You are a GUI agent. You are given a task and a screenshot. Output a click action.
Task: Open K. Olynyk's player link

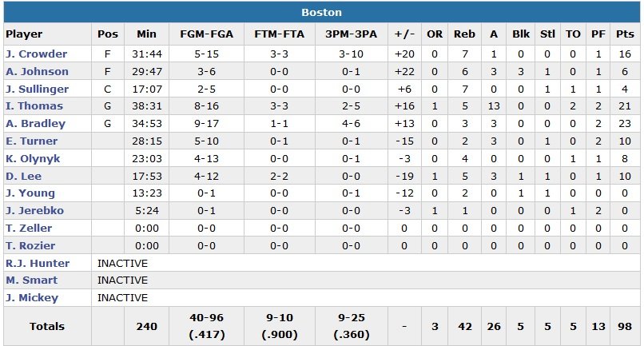point(33,158)
